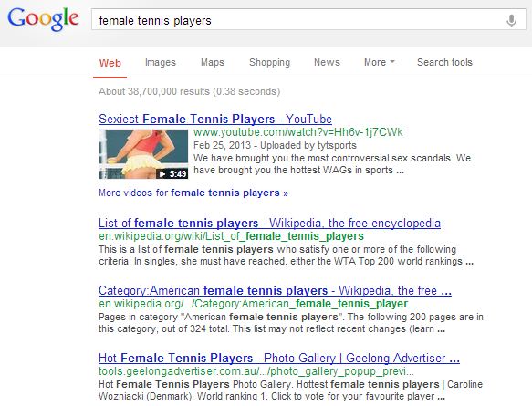
Task: Switch to the Maps tab
Action: pyautogui.click(x=213, y=62)
